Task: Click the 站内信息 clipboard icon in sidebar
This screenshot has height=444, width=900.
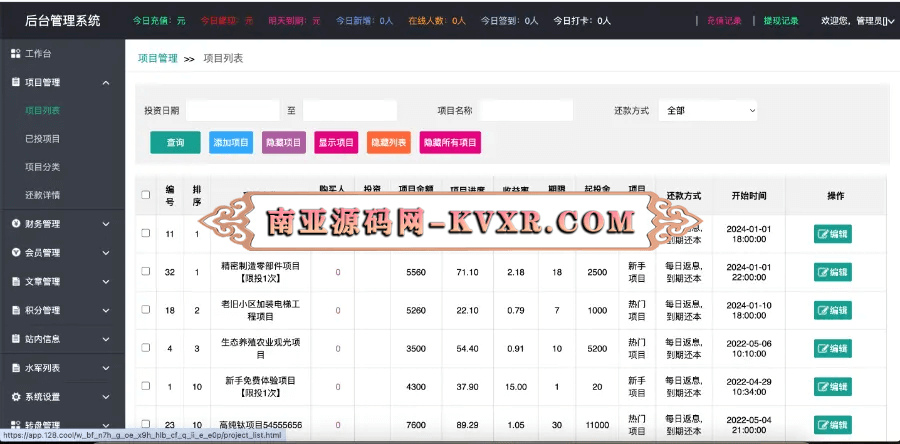Action: coord(16,338)
